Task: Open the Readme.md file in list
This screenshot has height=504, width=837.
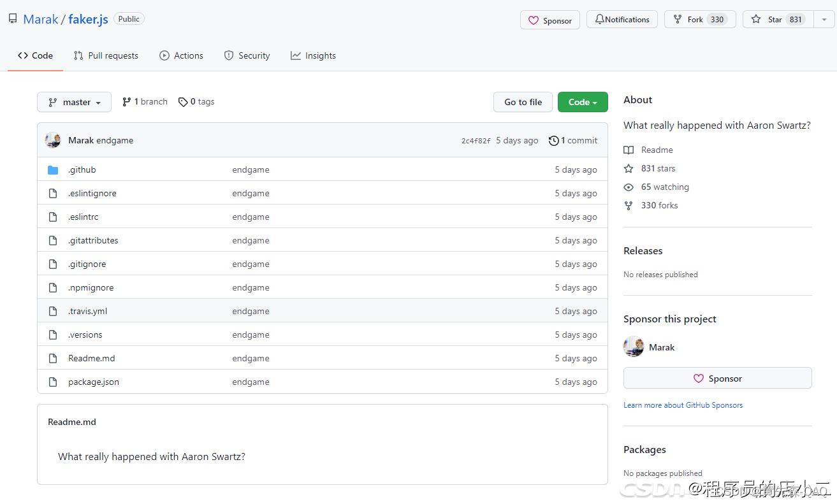Action: pyautogui.click(x=92, y=358)
